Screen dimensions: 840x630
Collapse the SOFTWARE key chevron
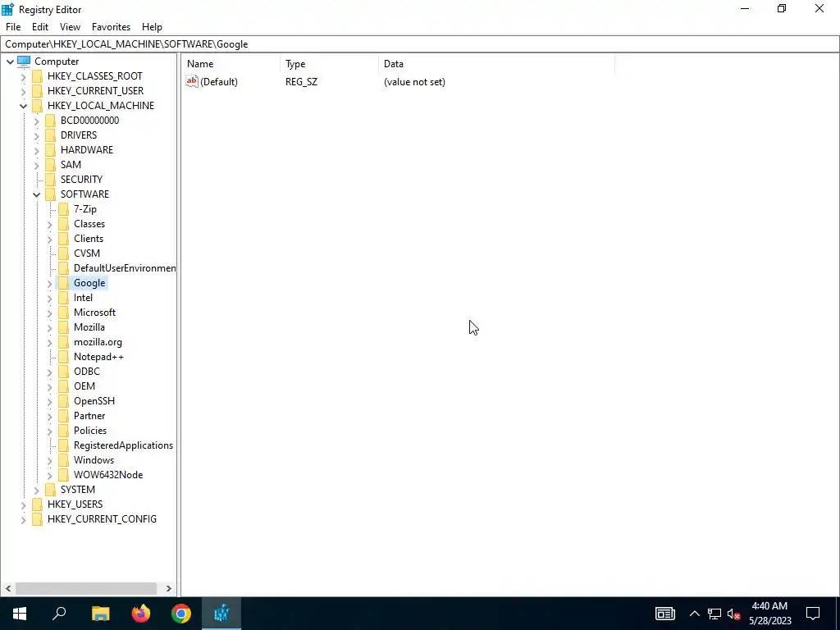[36, 194]
